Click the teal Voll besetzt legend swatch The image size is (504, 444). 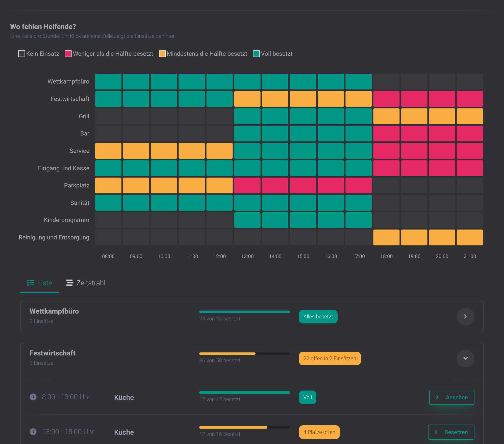(x=256, y=54)
